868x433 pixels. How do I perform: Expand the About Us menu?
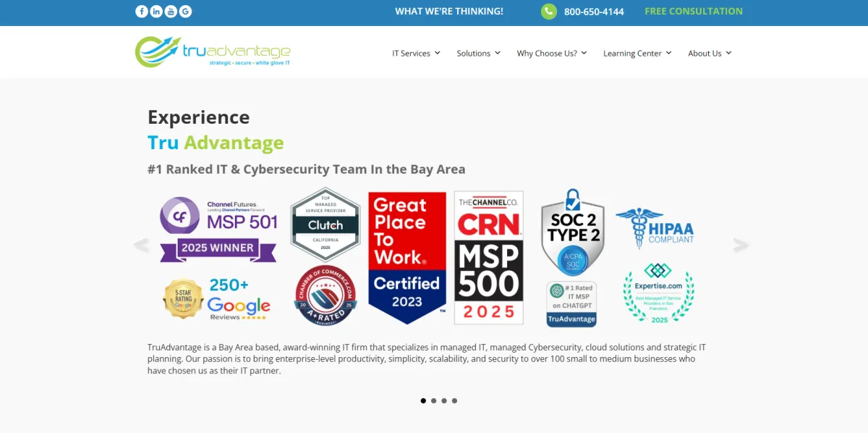pyautogui.click(x=710, y=53)
